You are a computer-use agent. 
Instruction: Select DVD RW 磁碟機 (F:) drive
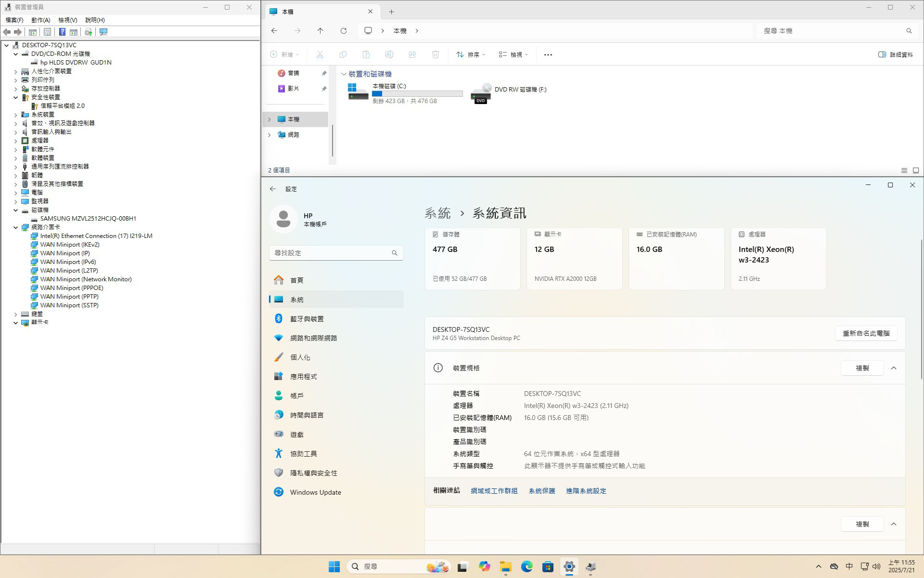[509, 93]
